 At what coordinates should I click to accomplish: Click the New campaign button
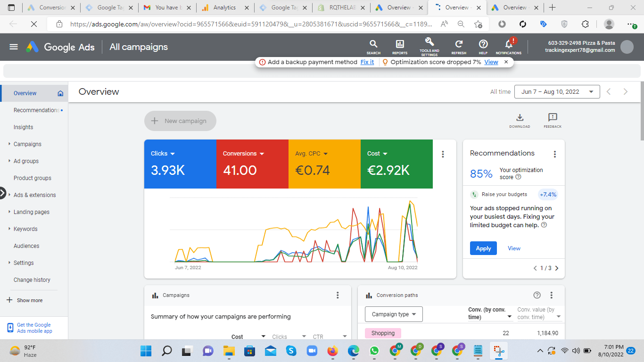[180, 121]
